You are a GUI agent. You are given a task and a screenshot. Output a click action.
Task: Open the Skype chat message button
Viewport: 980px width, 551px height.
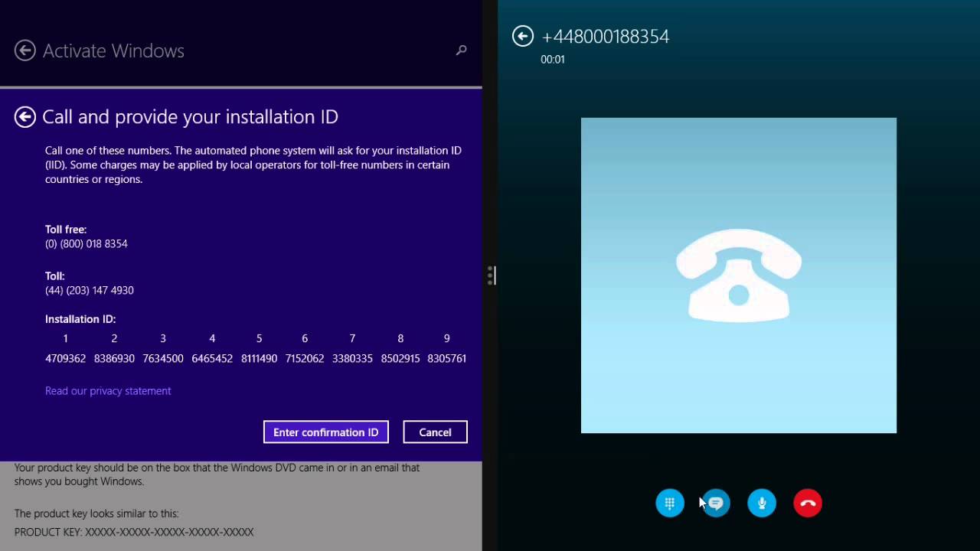tap(716, 503)
